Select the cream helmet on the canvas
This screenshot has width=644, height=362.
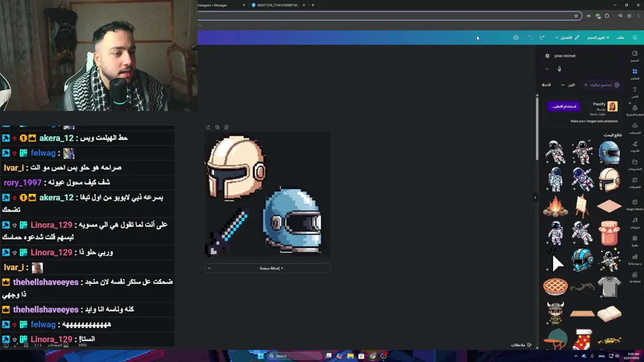(235, 168)
